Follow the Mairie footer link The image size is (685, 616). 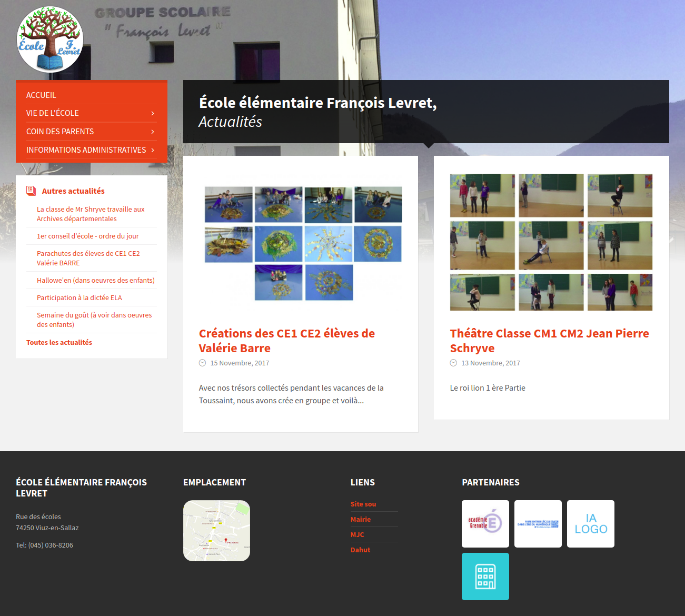[361, 519]
